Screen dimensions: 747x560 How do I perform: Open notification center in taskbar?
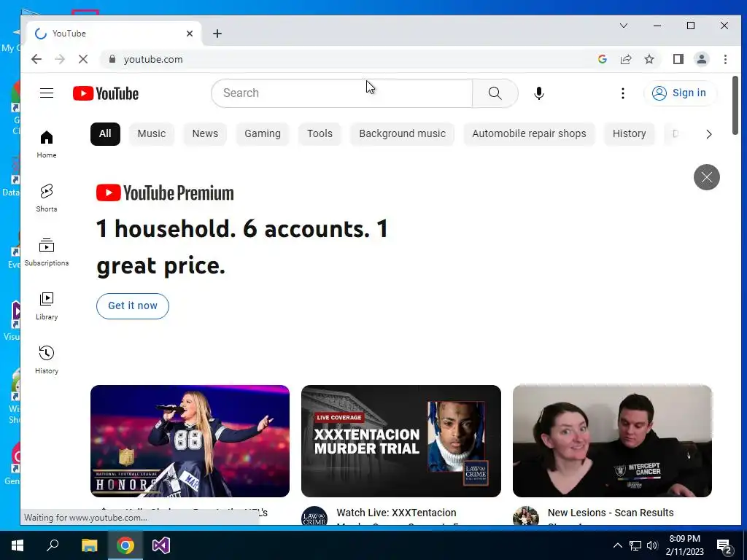click(x=724, y=545)
